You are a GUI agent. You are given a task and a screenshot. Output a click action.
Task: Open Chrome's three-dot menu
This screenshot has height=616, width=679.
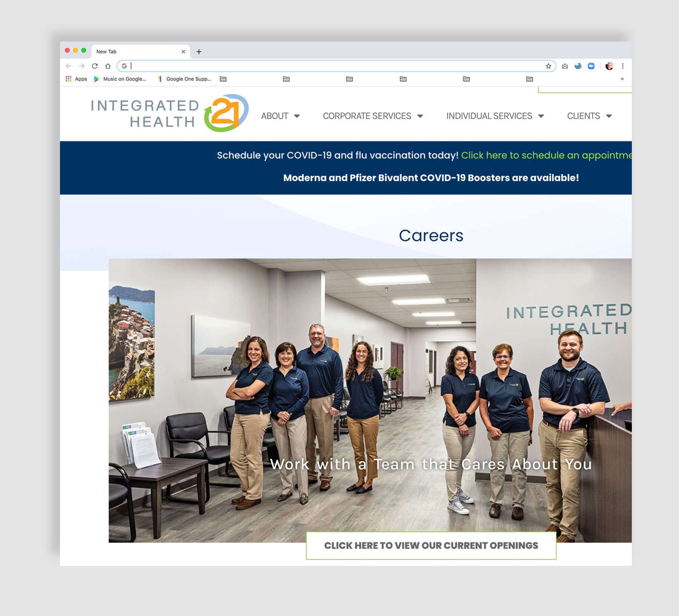click(623, 66)
